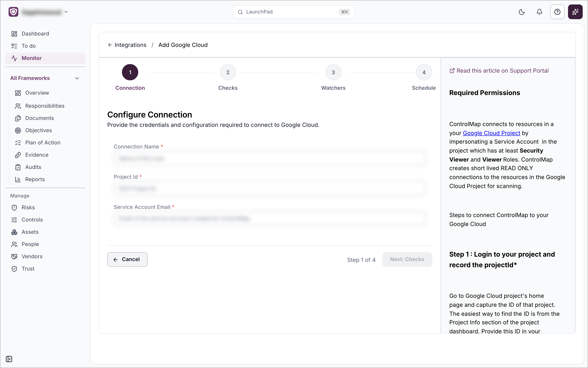This screenshot has height=368, width=588.
Task: Launch the AI sparkle assistant
Action: click(575, 12)
